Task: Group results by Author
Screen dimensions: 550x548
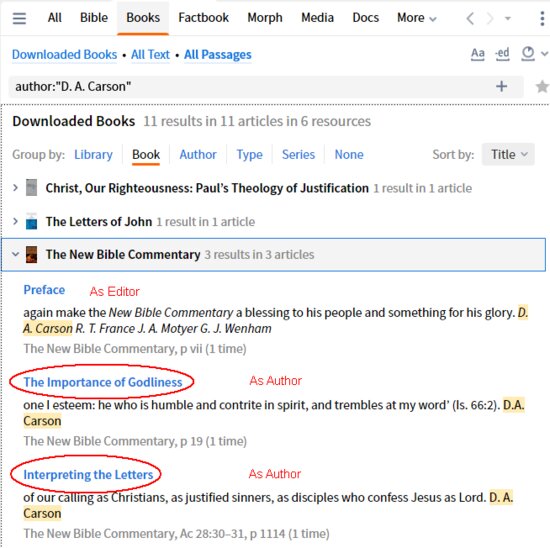Action: [198, 154]
